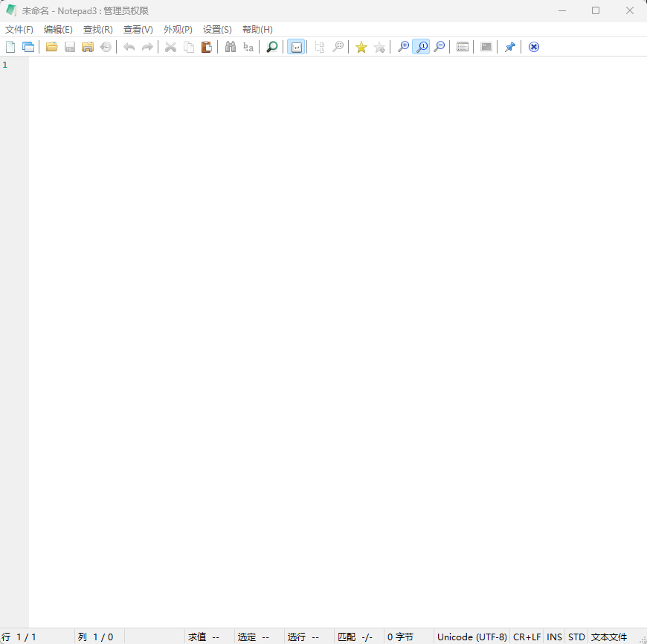Save the current document
647x644 pixels.
(x=69, y=46)
